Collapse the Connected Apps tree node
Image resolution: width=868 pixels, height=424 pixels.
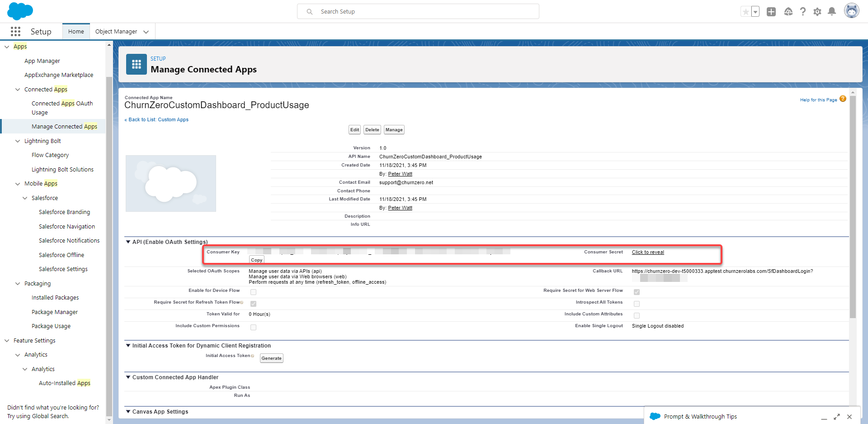(18, 90)
